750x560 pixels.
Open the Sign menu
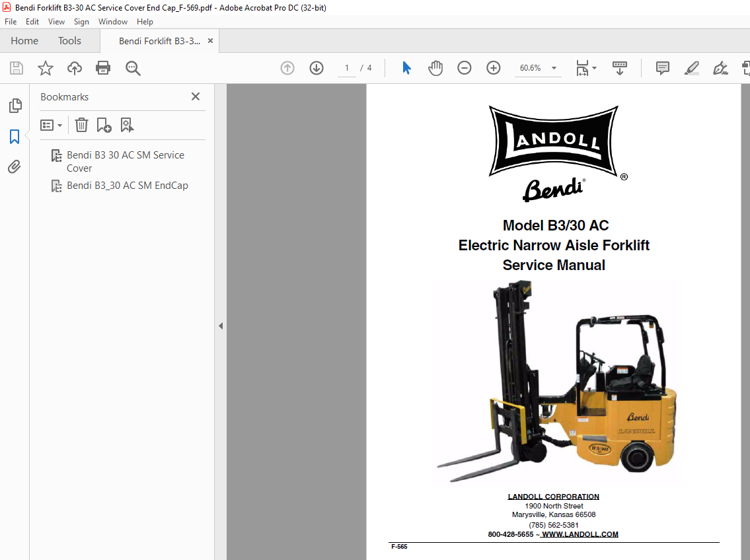point(81,22)
